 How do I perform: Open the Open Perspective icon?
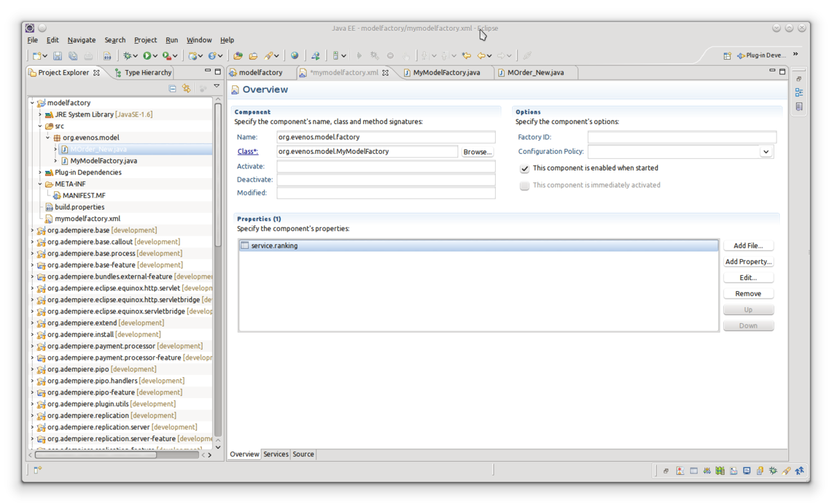pyautogui.click(x=727, y=55)
